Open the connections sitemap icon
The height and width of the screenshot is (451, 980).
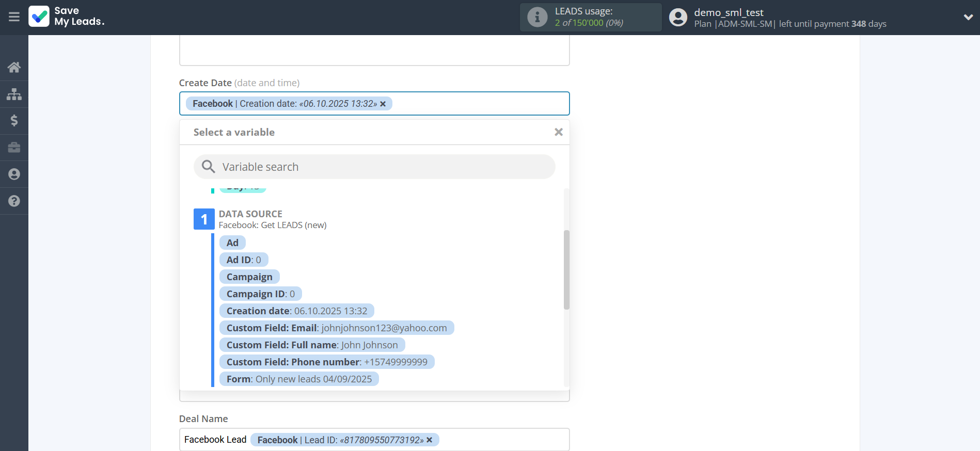(x=14, y=94)
